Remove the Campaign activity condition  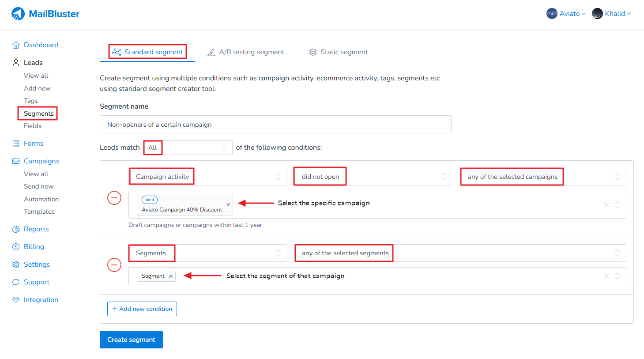114,198
